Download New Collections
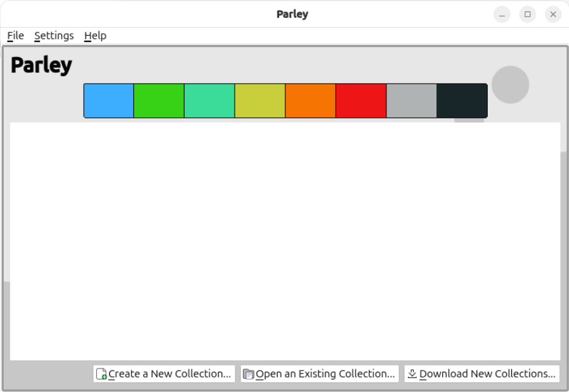This screenshot has width=569, height=392. [482, 374]
